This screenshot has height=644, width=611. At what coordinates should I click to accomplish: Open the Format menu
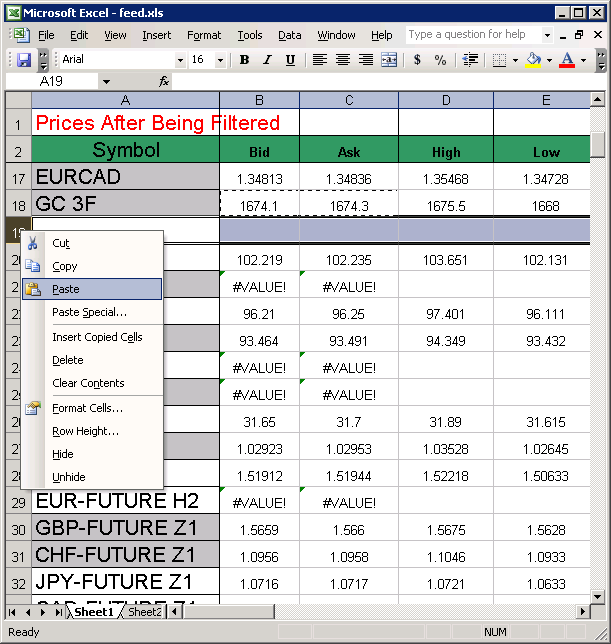204,35
